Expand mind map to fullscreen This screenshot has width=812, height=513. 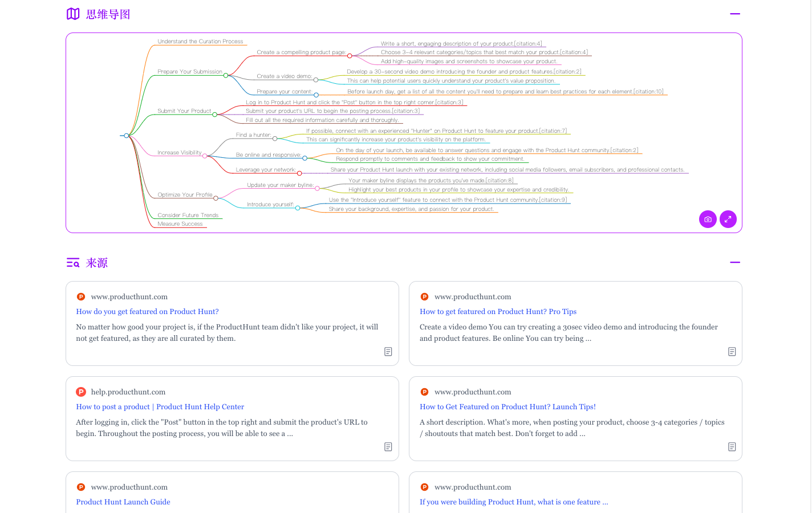(x=728, y=219)
